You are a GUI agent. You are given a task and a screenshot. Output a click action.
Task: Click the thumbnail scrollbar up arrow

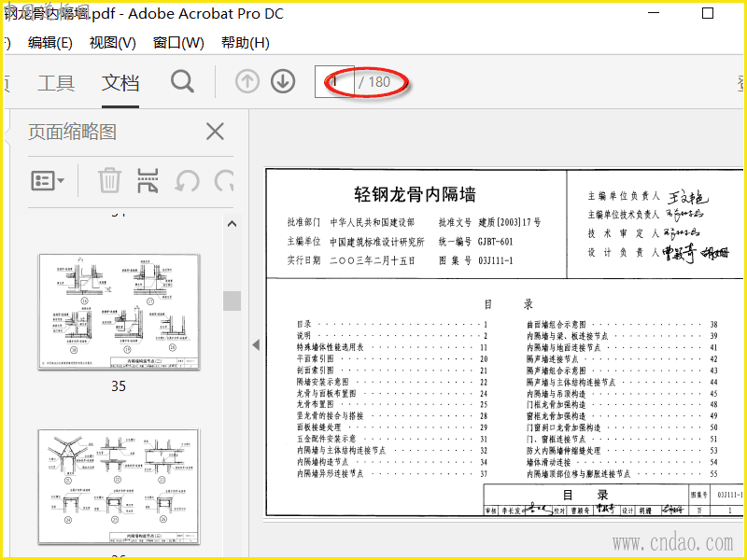232,224
